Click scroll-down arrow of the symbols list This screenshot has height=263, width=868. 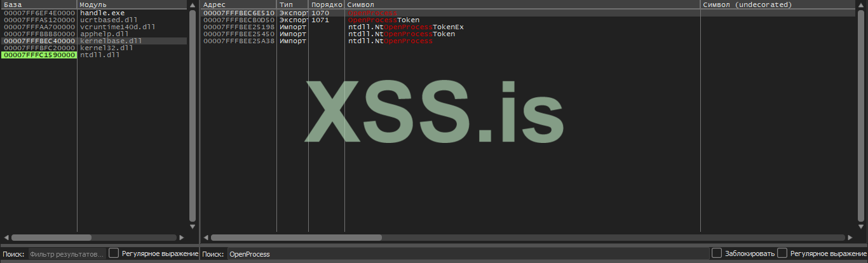tap(860, 227)
